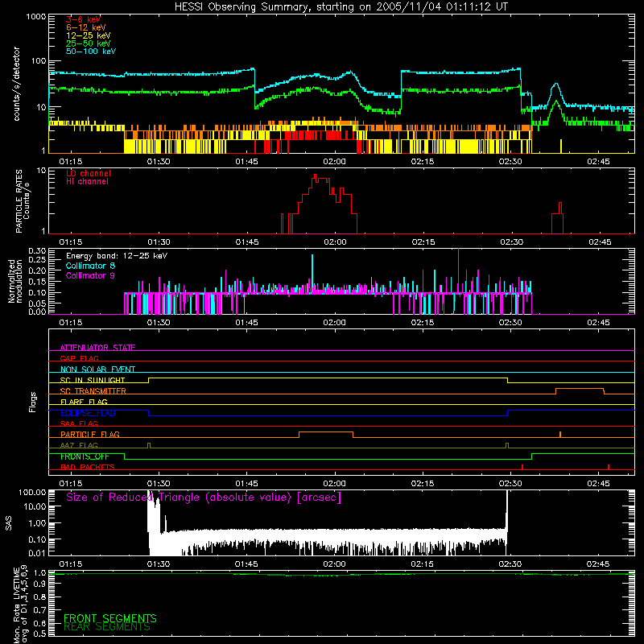Pick the cyan 50-100 keV legend label
This screenshot has width=644, height=644.
pyautogui.click(x=91, y=52)
